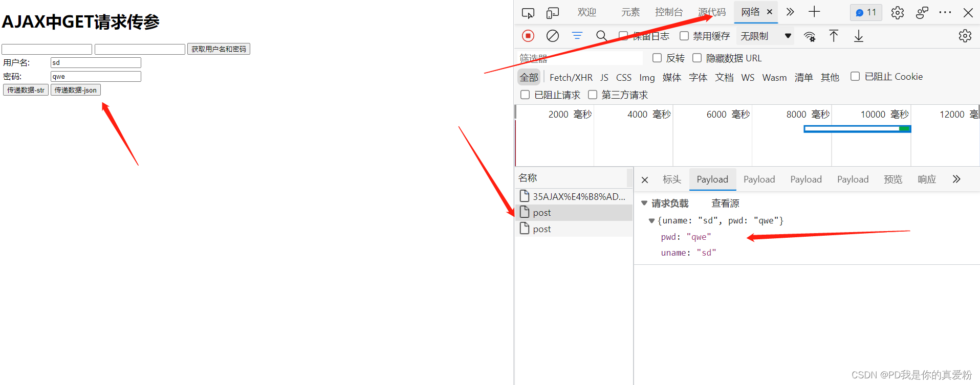The image size is (980, 385).
Task: Open the three-dot customize DevTools menu
Action: [x=945, y=12]
